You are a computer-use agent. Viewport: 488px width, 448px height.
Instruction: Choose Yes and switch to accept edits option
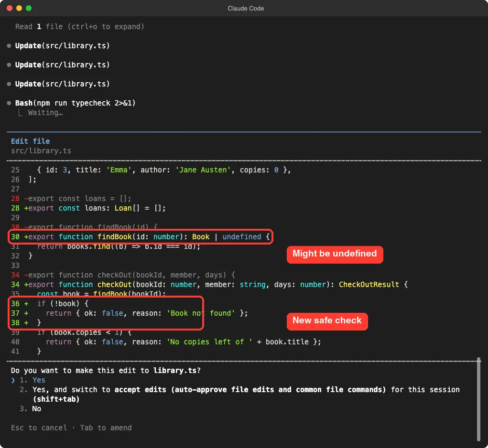239,394
